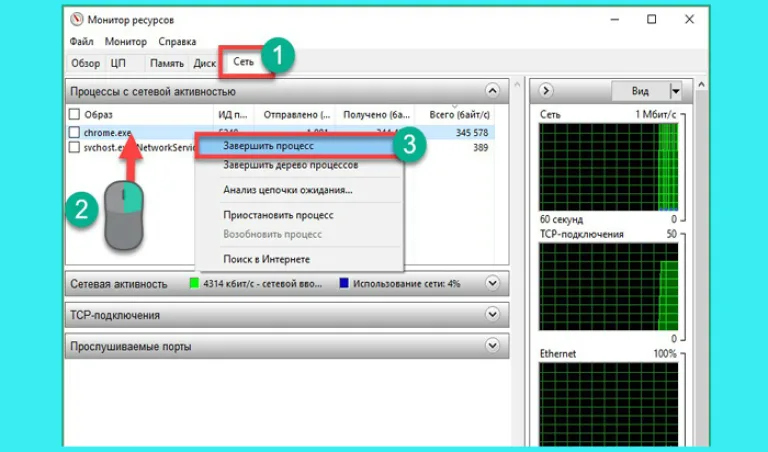Expand the Сетевая активность section
Viewport: 768px width, 452px height.
pos(492,283)
